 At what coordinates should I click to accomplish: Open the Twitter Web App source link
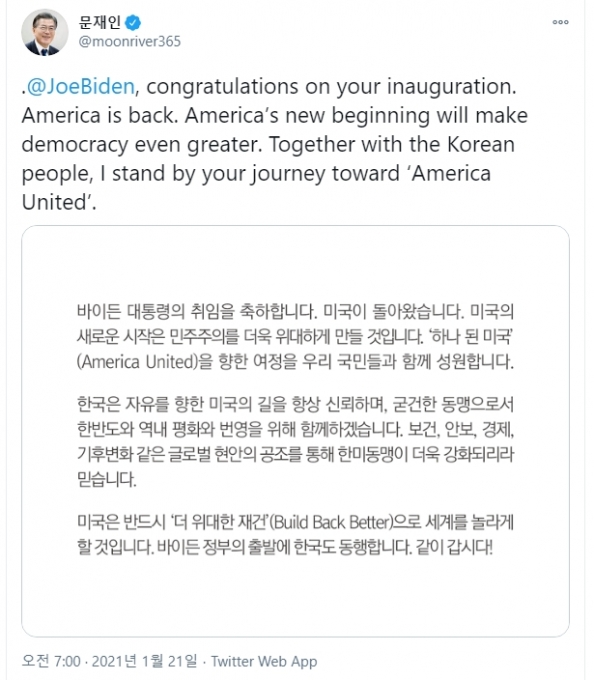coord(264,661)
